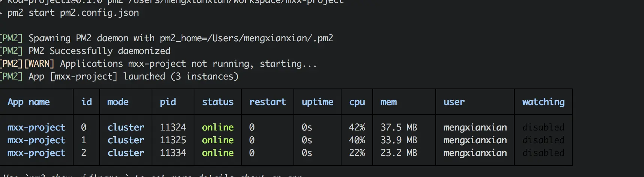The width and height of the screenshot is (644, 177).
Task: Click the '(3 instances)' text
Action: tap(205, 76)
